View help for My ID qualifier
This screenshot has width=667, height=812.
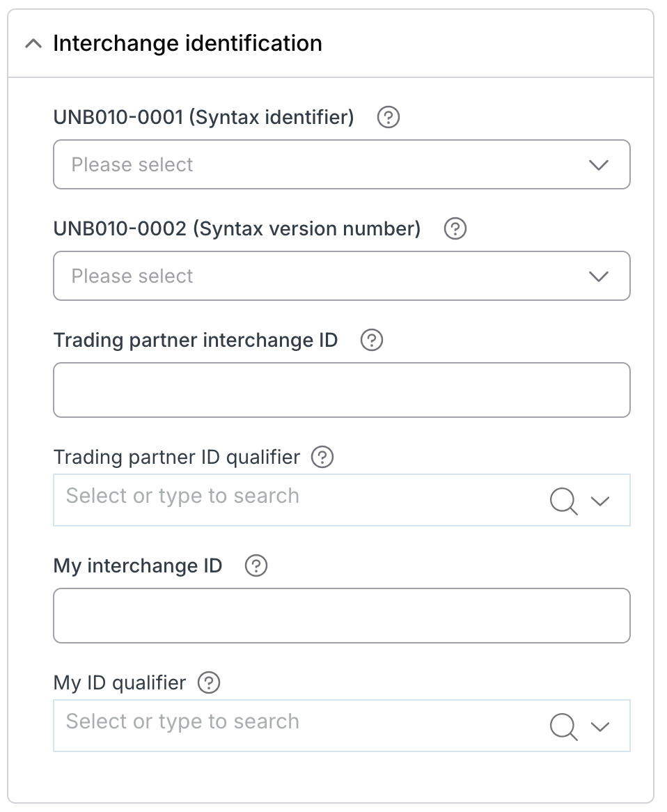coord(209,682)
